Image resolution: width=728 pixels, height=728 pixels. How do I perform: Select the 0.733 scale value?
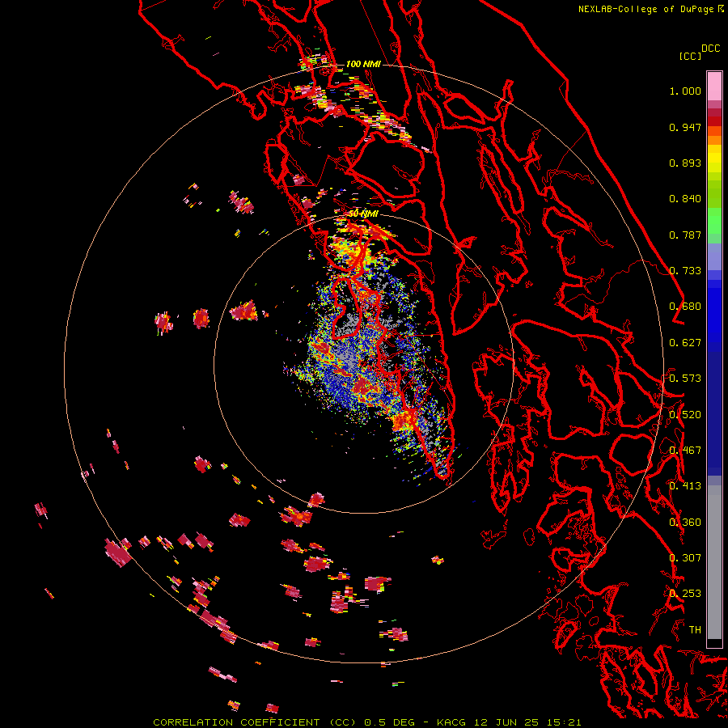(685, 271)
